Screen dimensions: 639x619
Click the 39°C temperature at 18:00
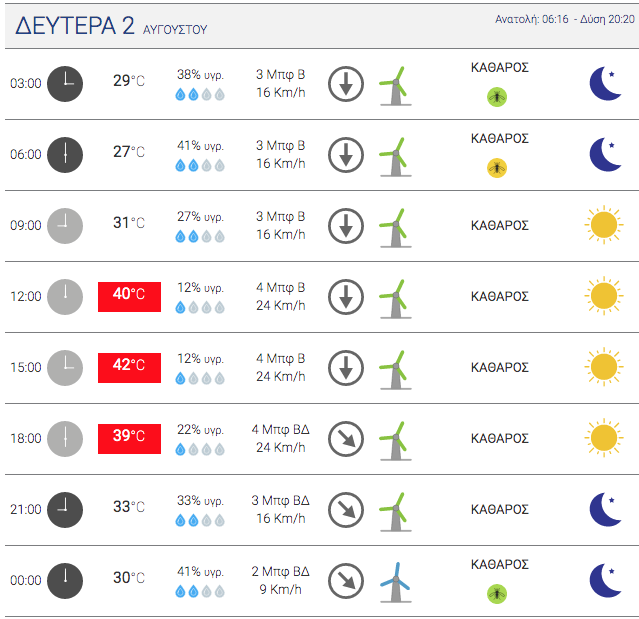pos(129,437)
